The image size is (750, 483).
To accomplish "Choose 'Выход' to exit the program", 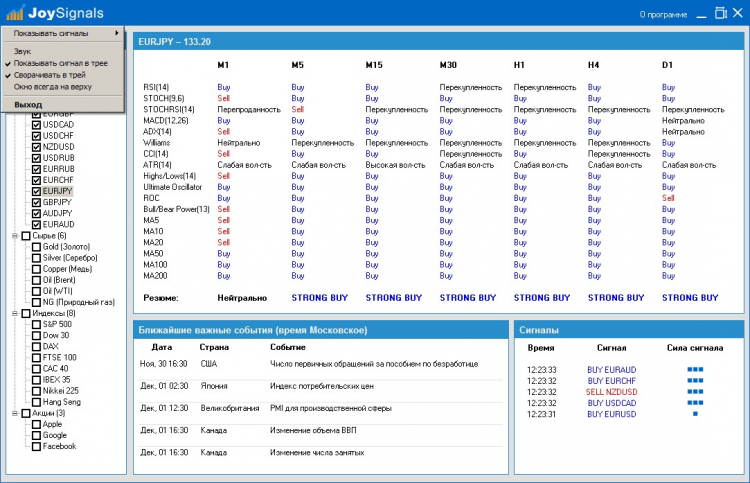I will tap(29, 104).
